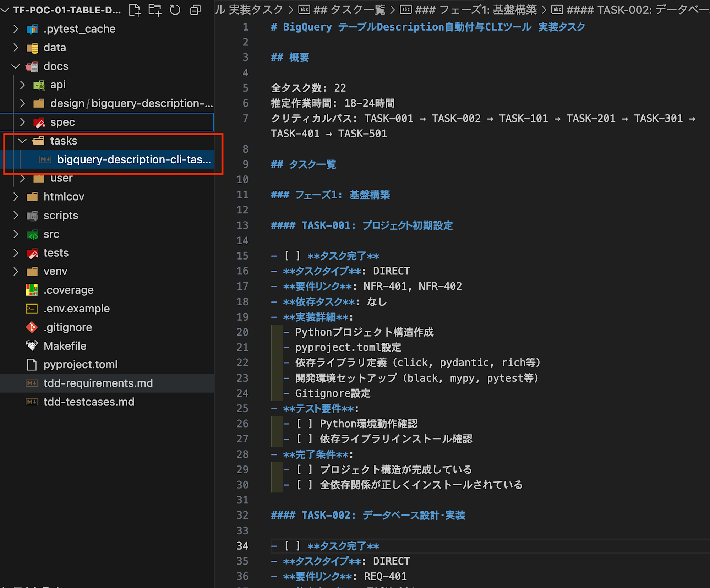The image size is (710, 588).
Task: Expand the venv folder chevron
Action: tap(16, 272)
